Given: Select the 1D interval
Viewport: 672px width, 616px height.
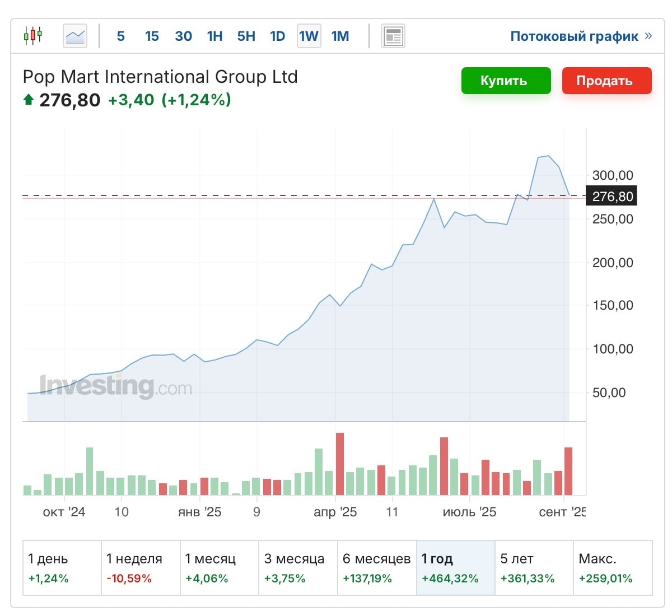Looking at the screenshot, I should pos(277,36).
